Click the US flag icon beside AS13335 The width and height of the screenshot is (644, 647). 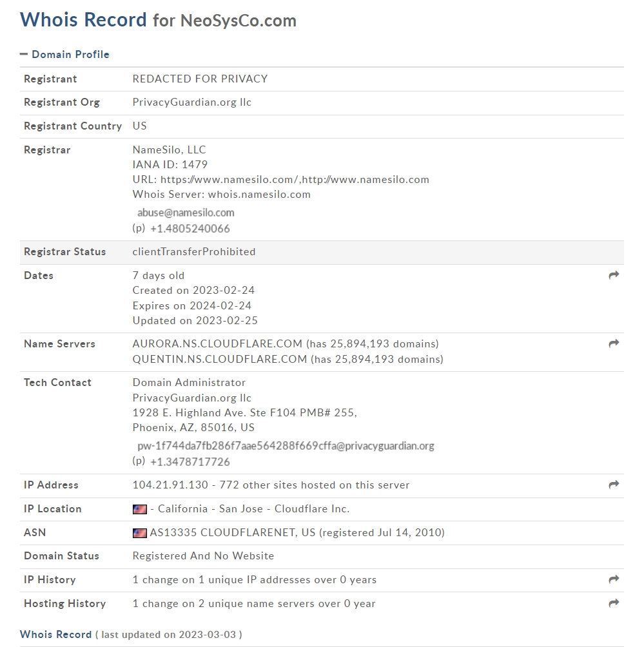pyautogui.click(x=139, y=533)
